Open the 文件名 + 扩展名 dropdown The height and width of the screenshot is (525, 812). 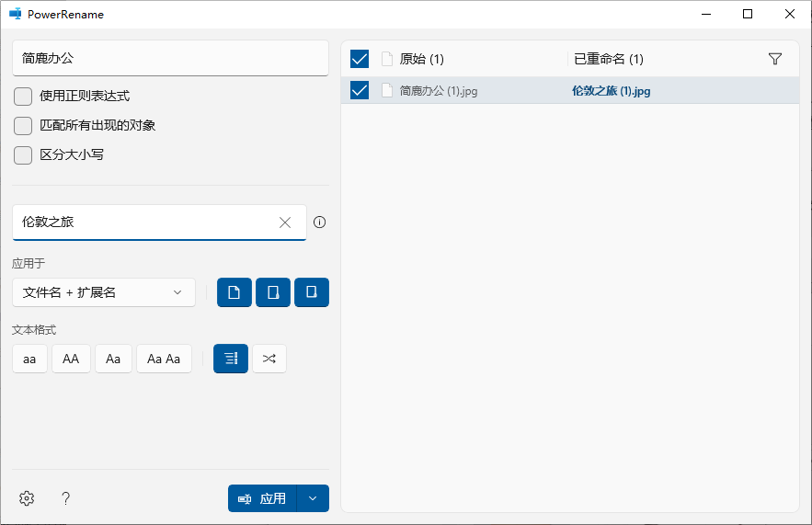point(104,292)
